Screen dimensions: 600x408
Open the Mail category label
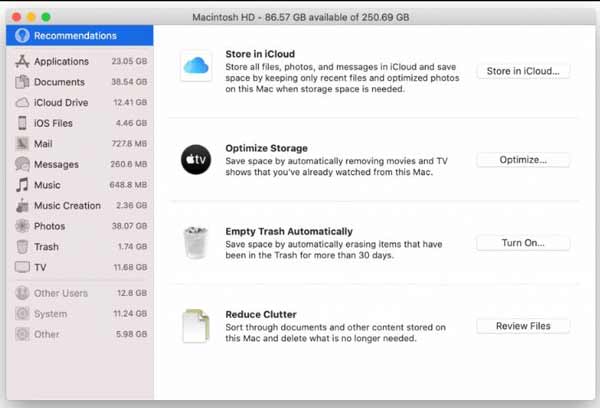point(43,144)
